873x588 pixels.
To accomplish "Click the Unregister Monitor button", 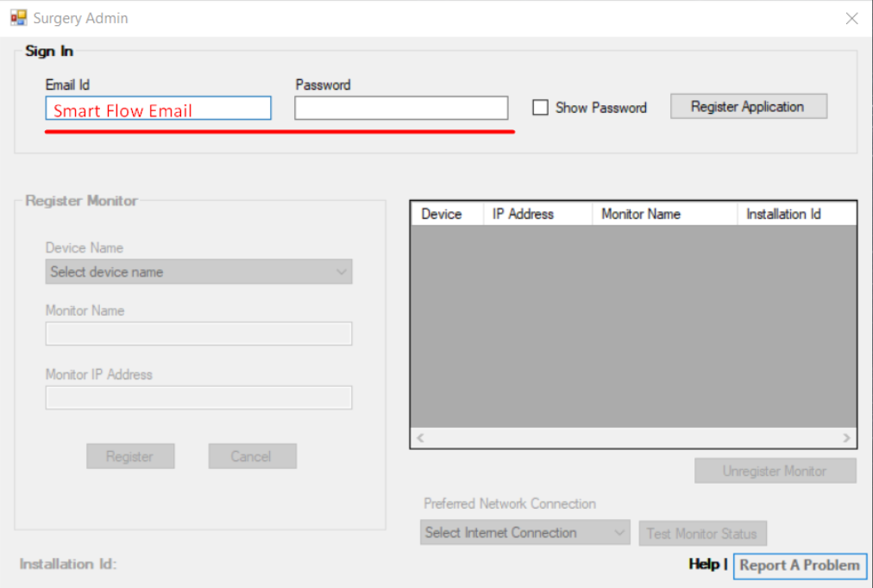I will (775, 471).
